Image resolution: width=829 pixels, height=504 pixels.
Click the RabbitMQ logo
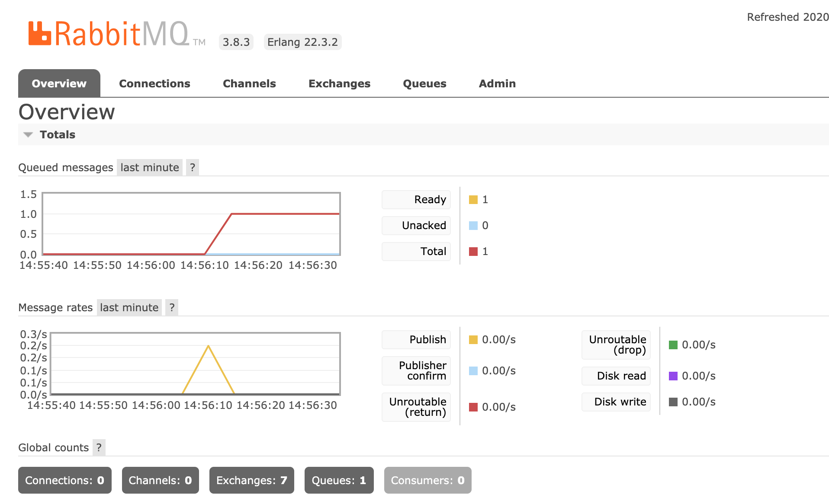tap(117, 34)
